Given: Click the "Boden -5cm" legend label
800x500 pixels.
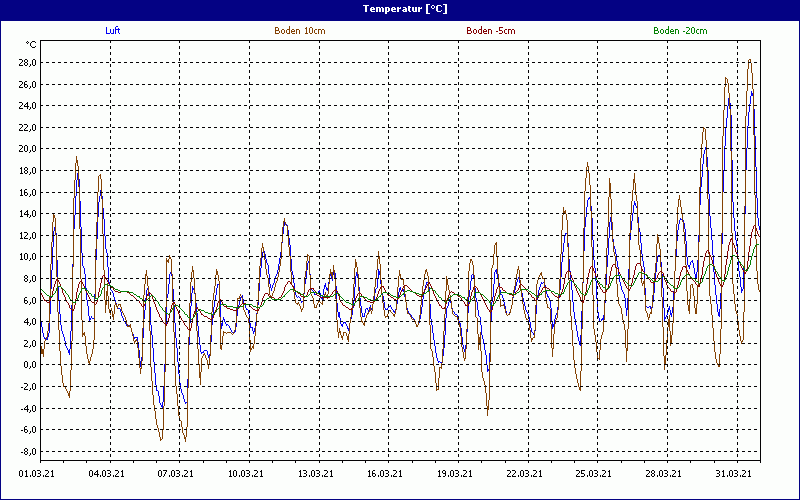Looking at the screenshot, I should click(x=491, y=31).
